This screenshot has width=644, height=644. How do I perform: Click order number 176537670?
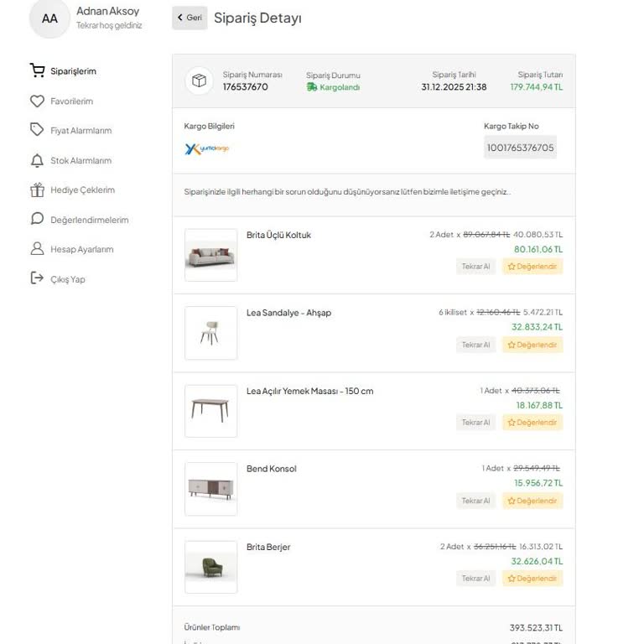pos(245,86)
